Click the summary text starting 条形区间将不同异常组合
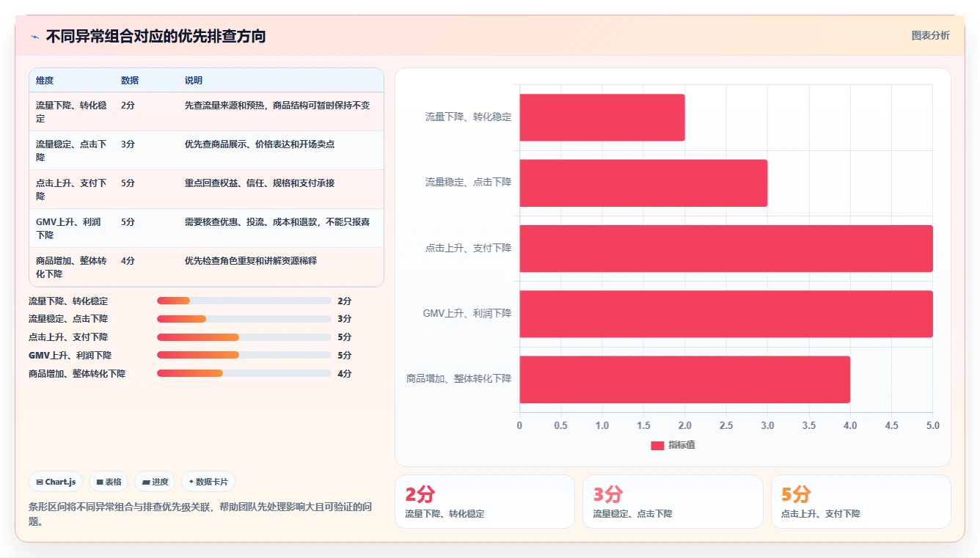Viewport: 980px width, 558px height. tap(201, 514)
